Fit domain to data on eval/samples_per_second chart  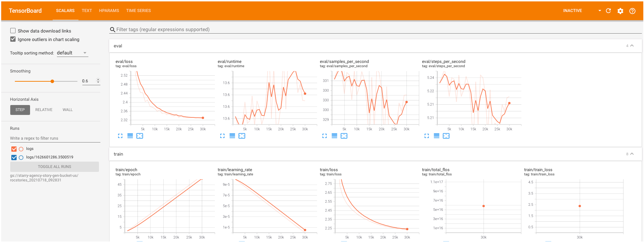click(x=344, y=136)
